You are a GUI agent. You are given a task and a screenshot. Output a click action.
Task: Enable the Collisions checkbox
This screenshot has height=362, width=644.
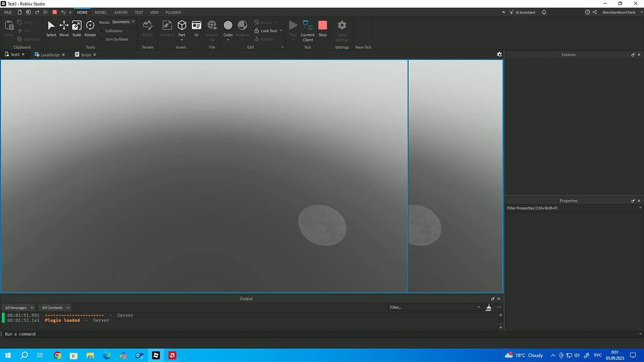click(102, 31)
